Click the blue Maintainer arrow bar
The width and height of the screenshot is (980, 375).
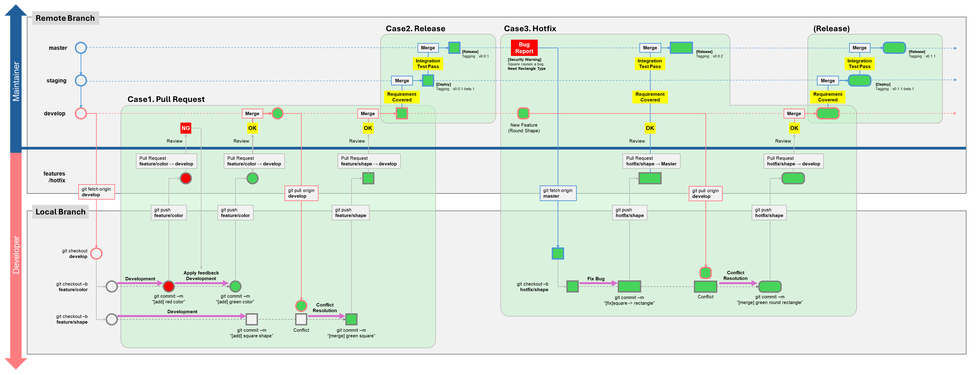[x=16, y=81]
